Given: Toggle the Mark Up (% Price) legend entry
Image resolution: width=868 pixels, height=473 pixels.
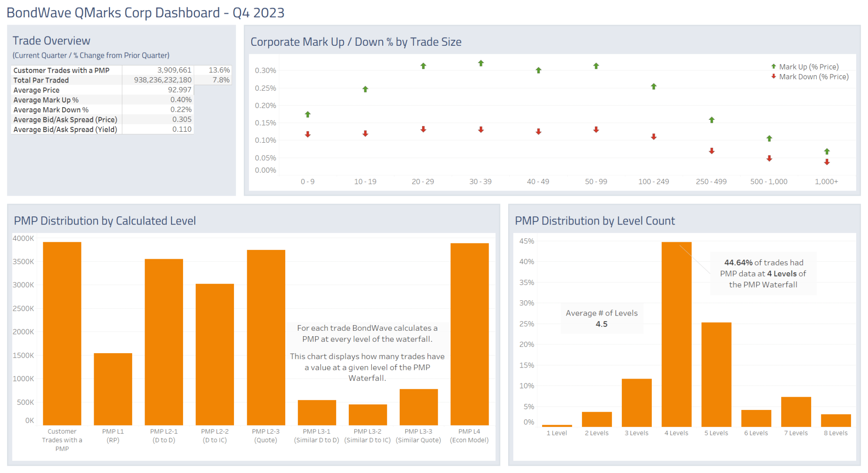Looking at the screenshot, I should (x=808, y=66).
